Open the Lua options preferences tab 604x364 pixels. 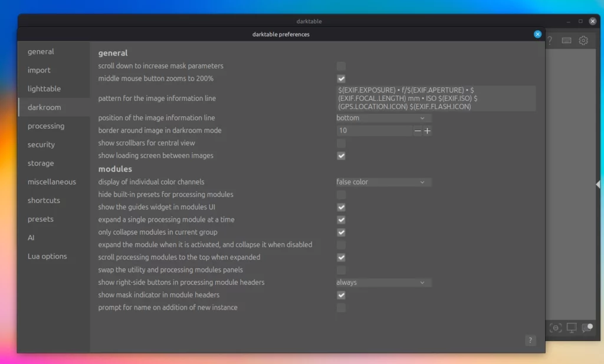point(54,256)
